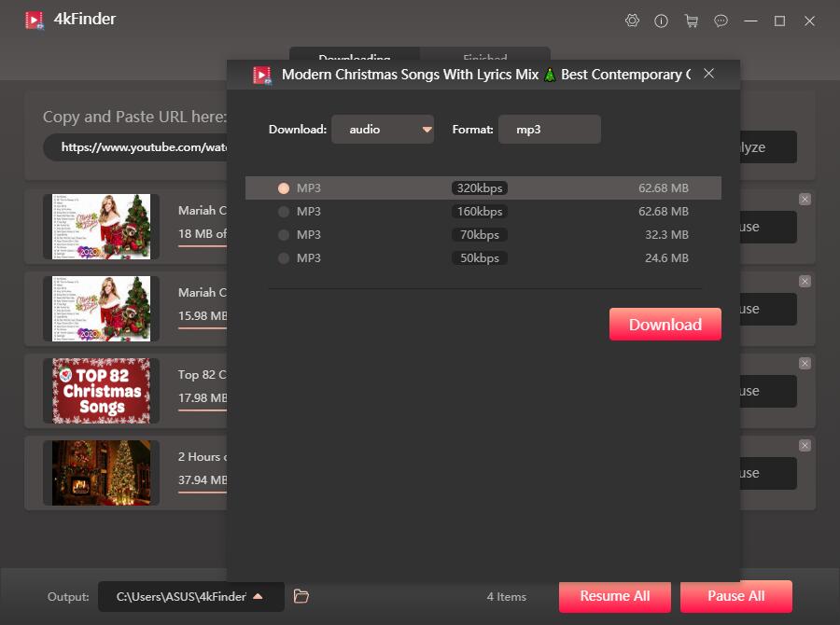Viewport: 840px width, 625px height.
Task: Click the 320kbps bitrate label
Action: coord(480,188)
